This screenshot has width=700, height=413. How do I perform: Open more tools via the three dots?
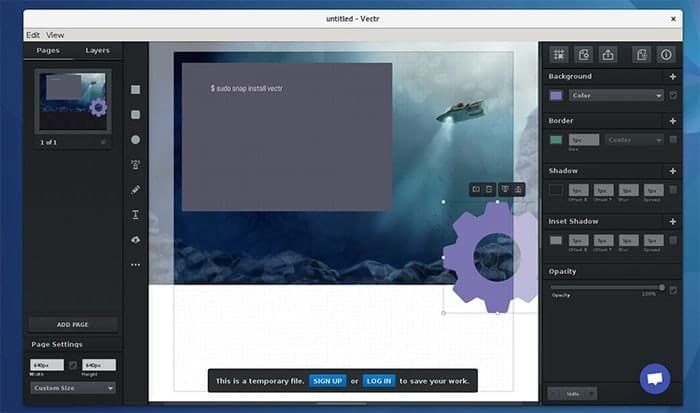(135, 265)
